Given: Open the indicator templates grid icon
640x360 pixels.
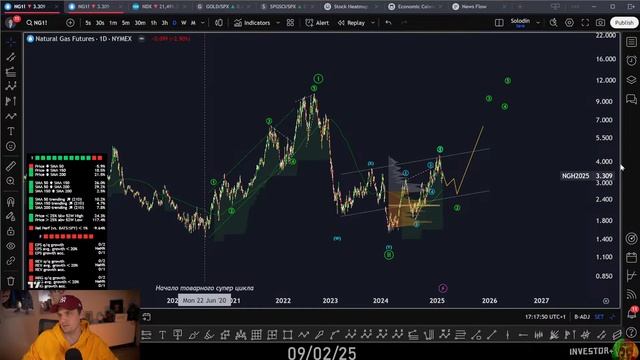Looking at the screenshot, I should (x=290, y=23).
